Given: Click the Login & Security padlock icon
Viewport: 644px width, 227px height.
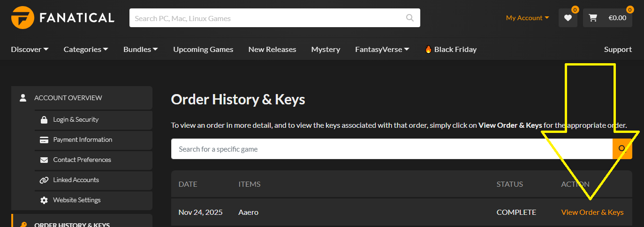Looking at the screenshot, I should 44,120.
